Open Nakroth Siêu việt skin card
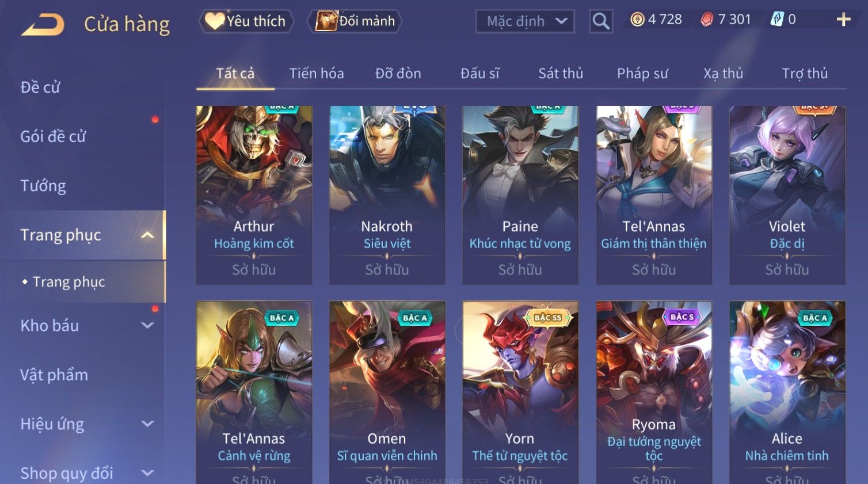 (x=387, y=195)
